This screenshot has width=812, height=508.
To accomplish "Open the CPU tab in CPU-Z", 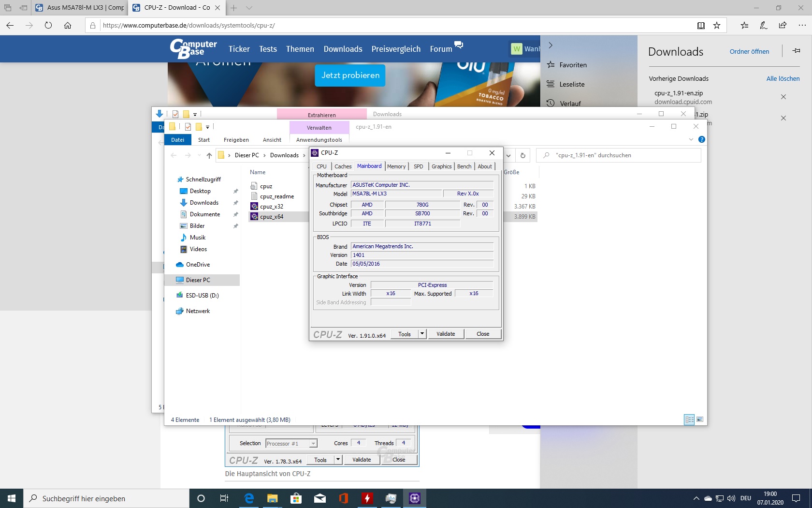I will click(321, 166).
